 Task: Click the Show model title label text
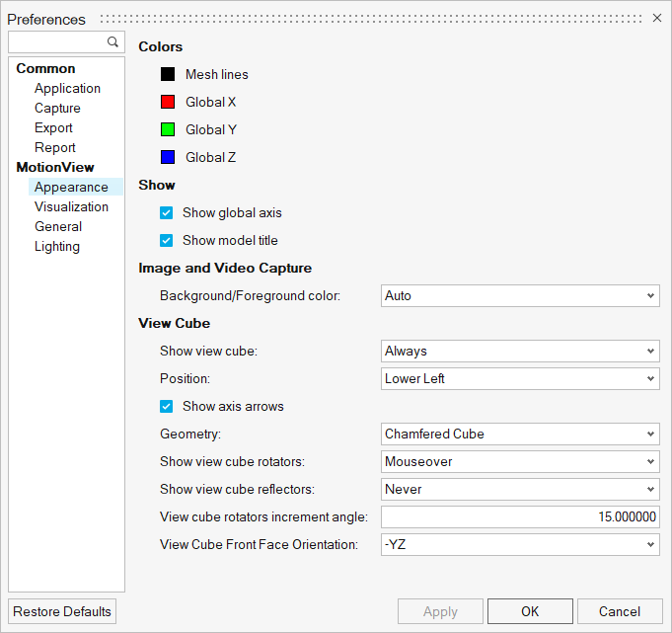pyautogui.click(x=230, y=240)
